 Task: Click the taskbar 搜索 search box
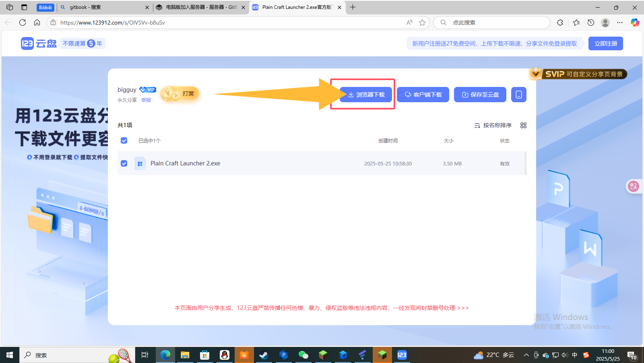pos(77,355)
